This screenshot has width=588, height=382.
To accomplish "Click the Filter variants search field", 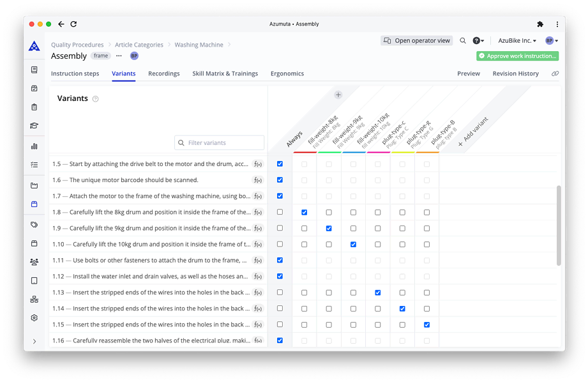I will (x=219, y=142).
